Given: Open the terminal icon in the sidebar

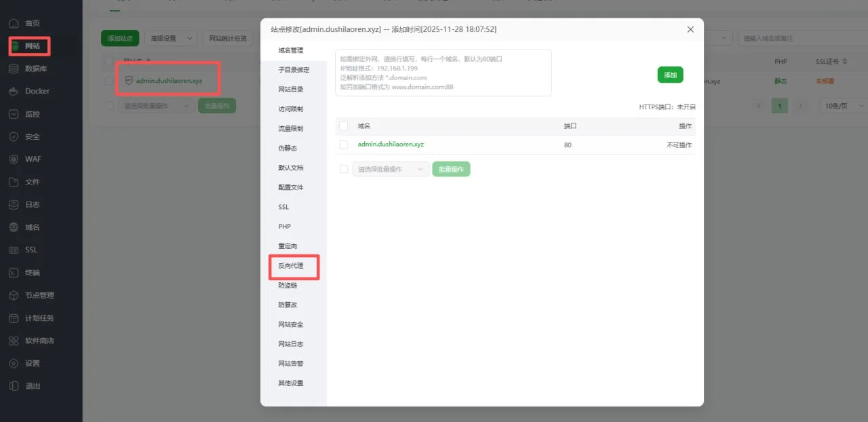Looking at the screenshot, I should 14,273.
